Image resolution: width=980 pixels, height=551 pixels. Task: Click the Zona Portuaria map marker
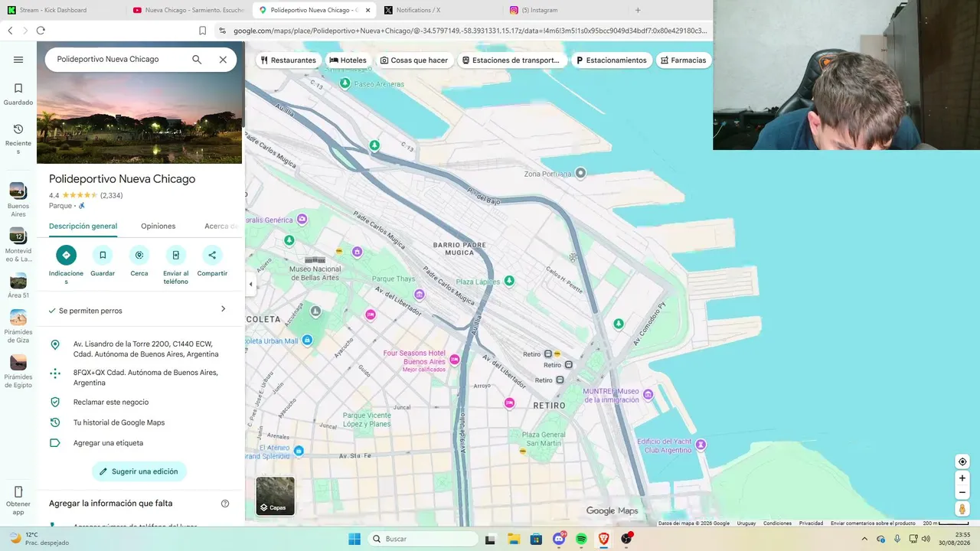pyautogui.click(x=580, y=173)
